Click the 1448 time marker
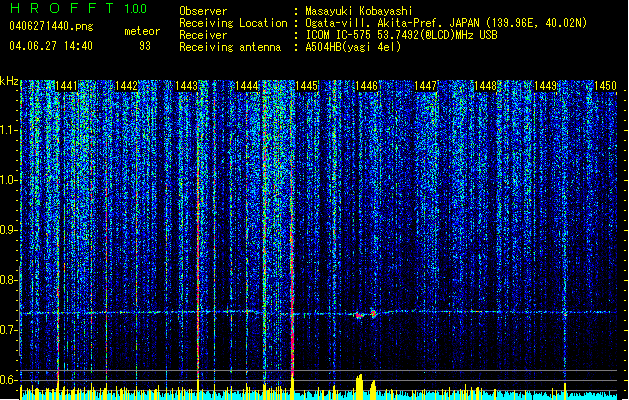The image size is (629, 400). [485, 86]
